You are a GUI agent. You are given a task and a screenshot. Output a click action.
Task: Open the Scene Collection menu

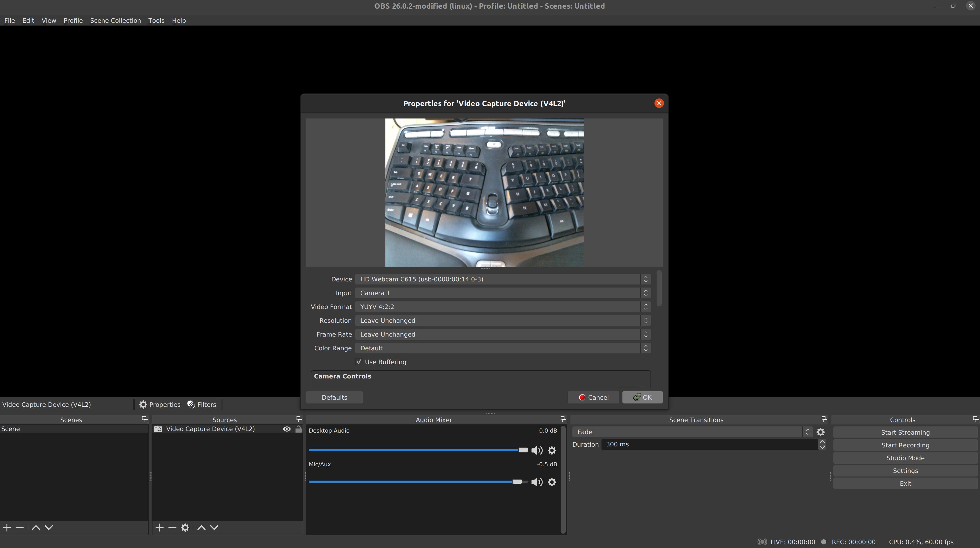pos(115,20)
